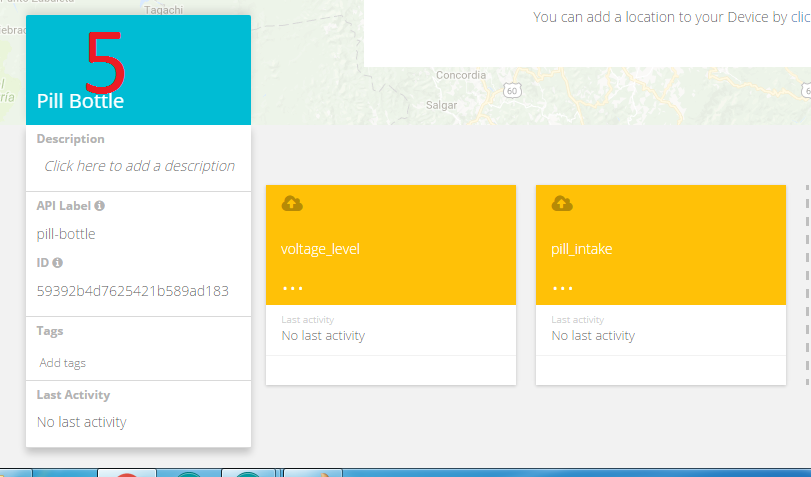Click the Last Activity heading in device panel
The width and height of the screenshot is (811, 477).
pos(73,395)
